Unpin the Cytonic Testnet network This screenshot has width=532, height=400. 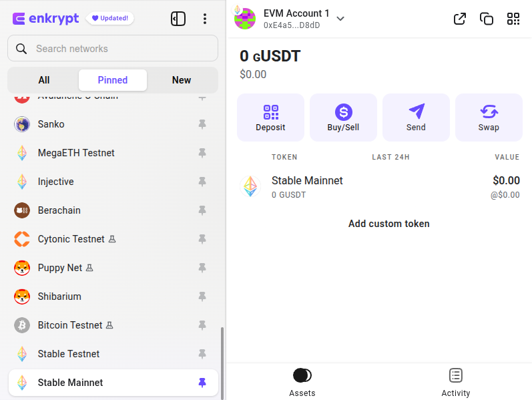(202, 239)
